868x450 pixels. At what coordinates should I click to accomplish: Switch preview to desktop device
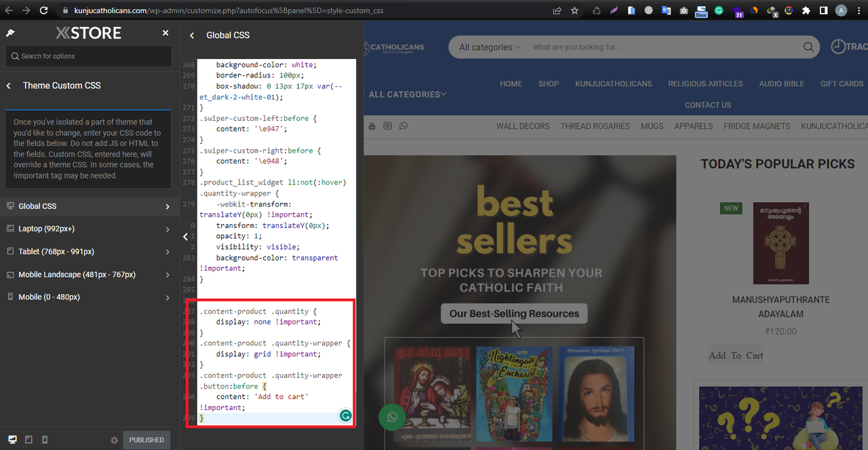point(12,440)
